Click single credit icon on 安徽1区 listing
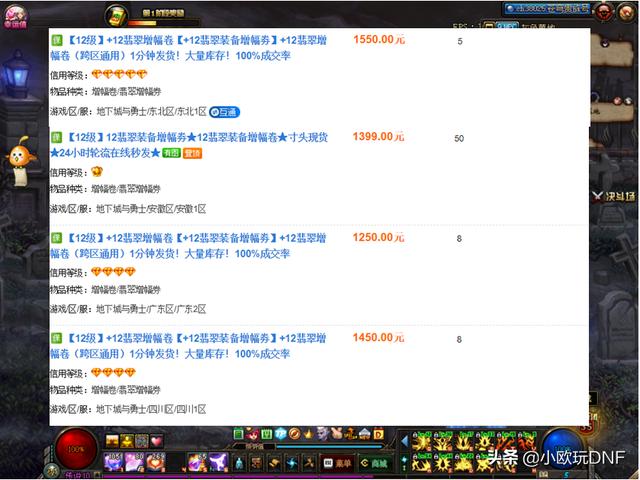Viewport: 640px width, 480px height. point(97,172)
